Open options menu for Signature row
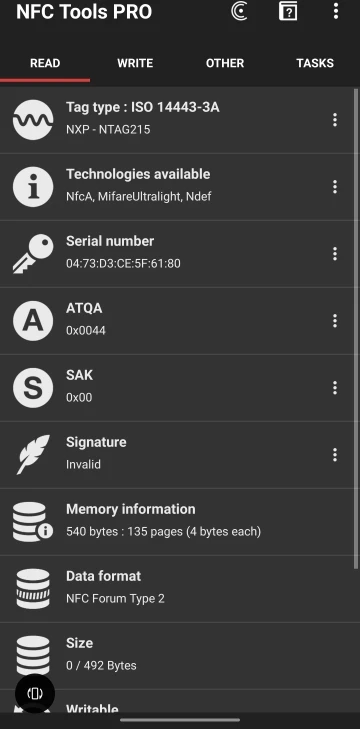Screen dimensions: 360x729 tap(334, 455)
